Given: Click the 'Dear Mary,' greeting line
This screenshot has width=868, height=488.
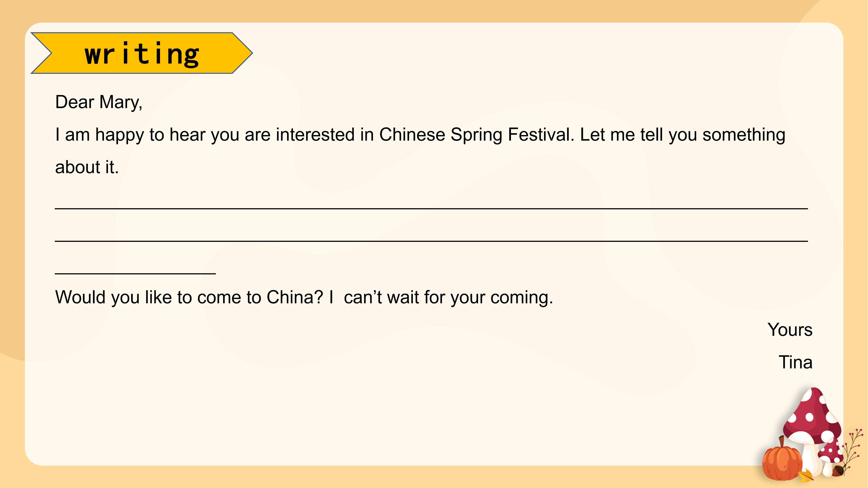Looking at the screenshot, I should tap(99, 102).
